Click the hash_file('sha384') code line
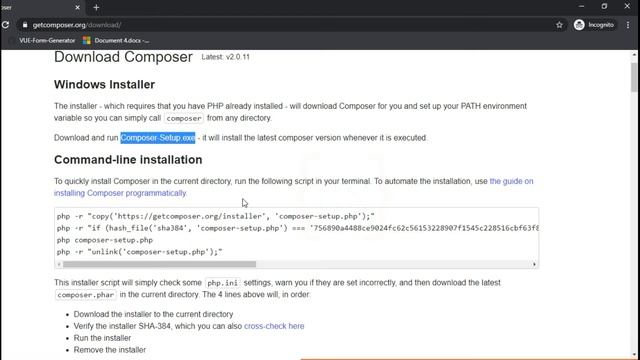 point(298,228)
